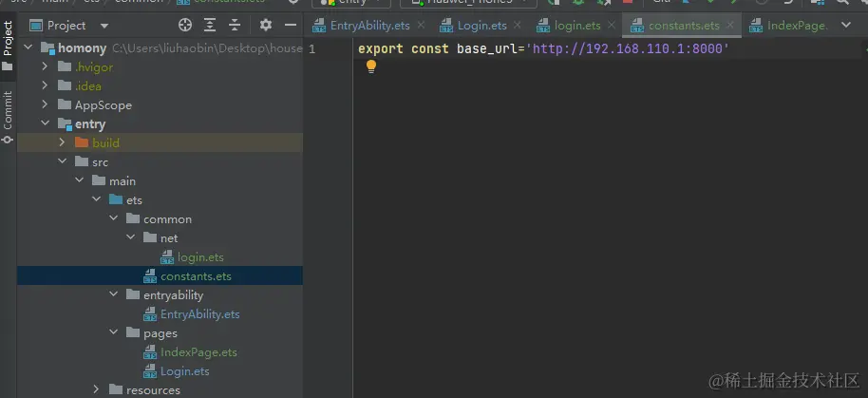
Task: Close the capitalized Login.ets editor tab
Action: coord(517,25)
